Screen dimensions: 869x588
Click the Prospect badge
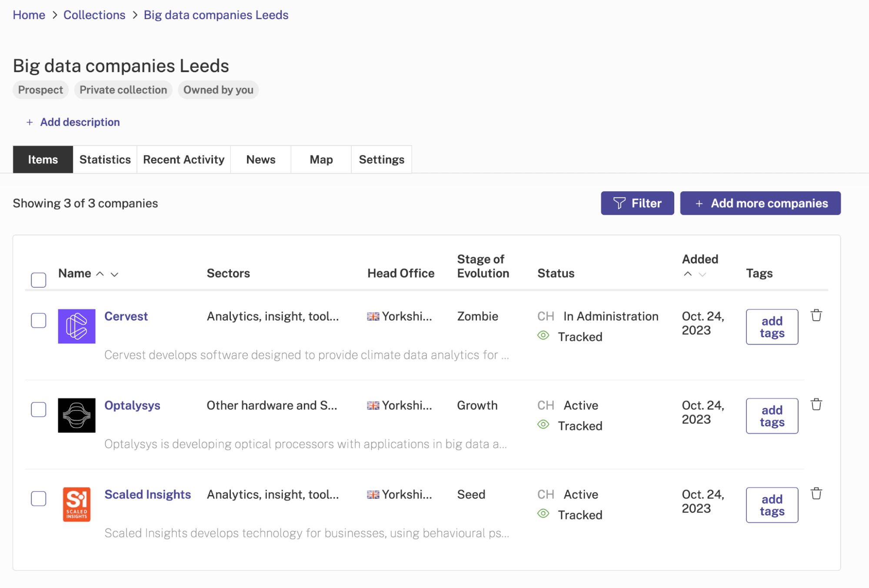(x=40, y=90)
